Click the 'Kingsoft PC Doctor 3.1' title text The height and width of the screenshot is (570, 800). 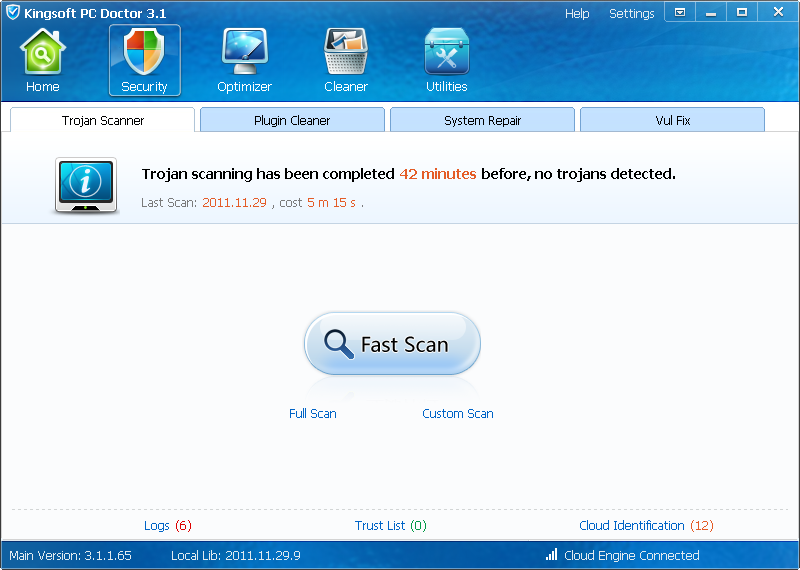(x=95, y=13)
